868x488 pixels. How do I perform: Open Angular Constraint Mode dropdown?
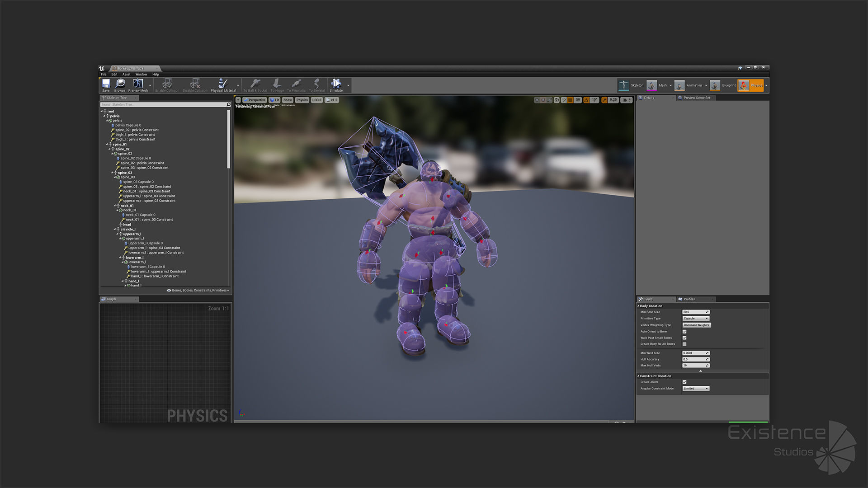point(696,389)
